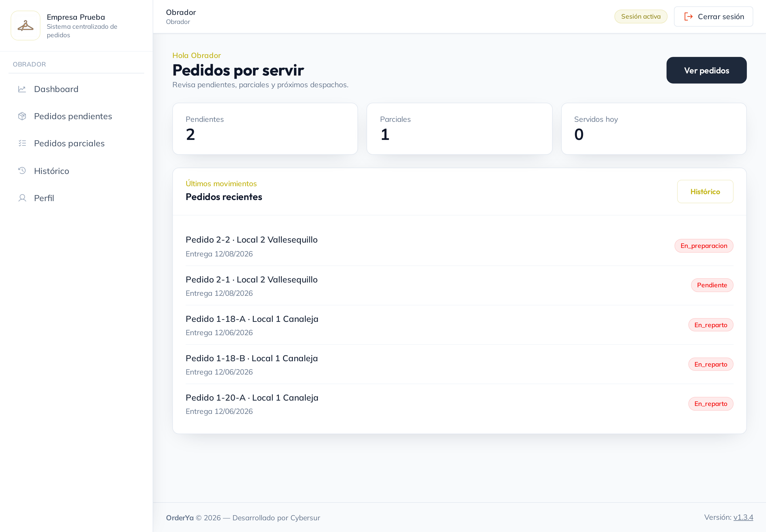Viewport: 766px width, 532px height.
Task: Click the Pendiente status badge
Action: (712, 285)
